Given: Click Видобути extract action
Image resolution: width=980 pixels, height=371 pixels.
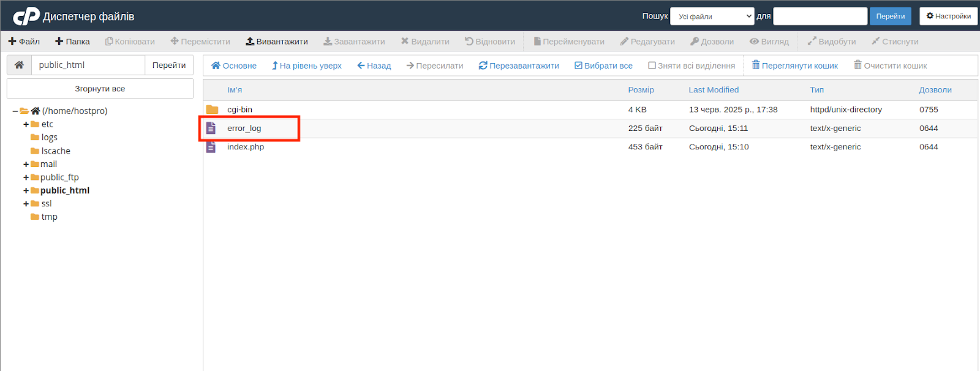Looking at the screenshot, I should tap(832, 41).
